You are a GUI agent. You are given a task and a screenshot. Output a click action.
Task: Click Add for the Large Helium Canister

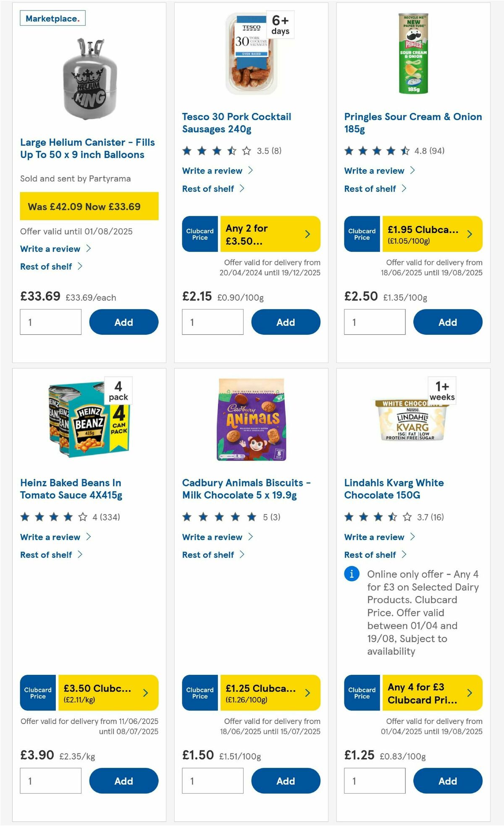123,322
